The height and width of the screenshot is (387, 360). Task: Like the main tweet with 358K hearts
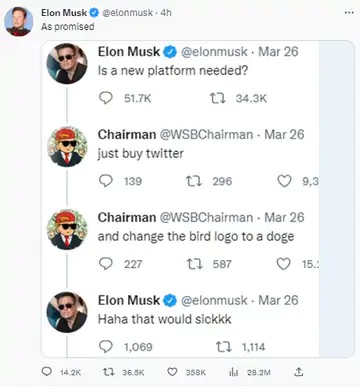click(x=172, y=372)
